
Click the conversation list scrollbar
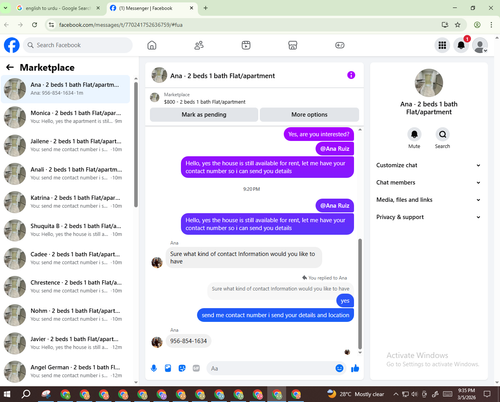tap(136, 145)
